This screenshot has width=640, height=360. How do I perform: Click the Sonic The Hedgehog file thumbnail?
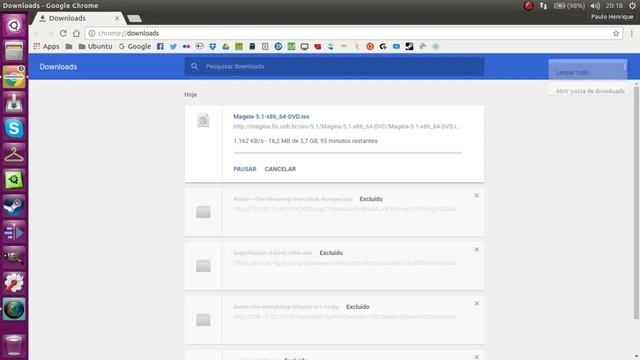pyautogui.click(x=203, y=320)
